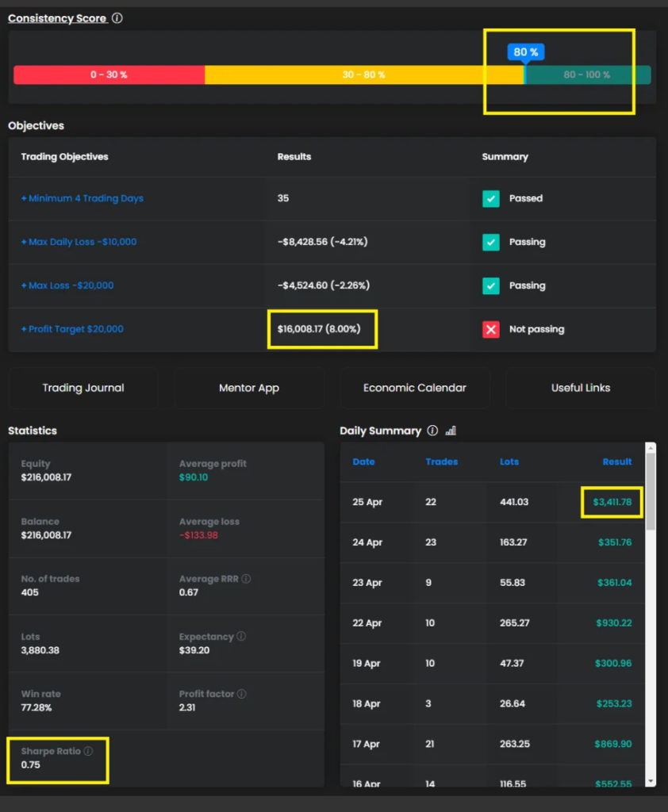Click the red Not passing X icon
668x812 pixels.
coord(491,329)
